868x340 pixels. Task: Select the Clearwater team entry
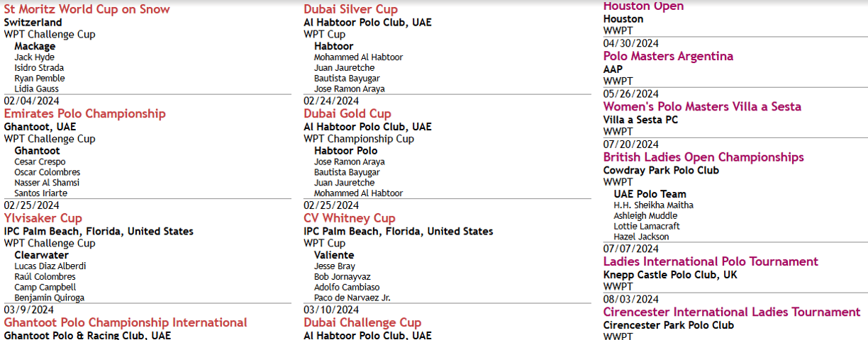tap(41, 255)
